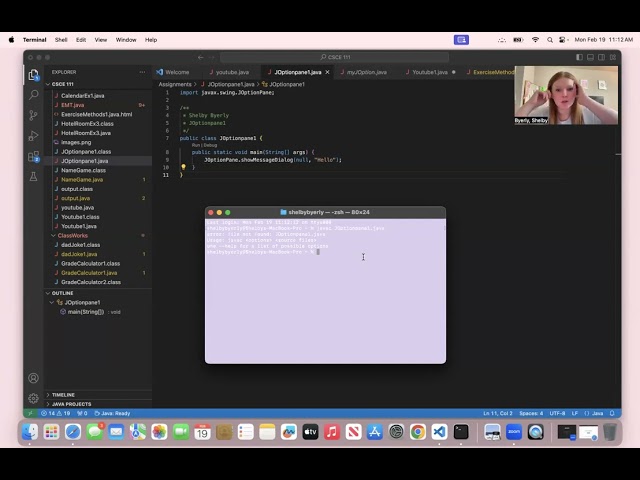The image size is (640, 480).
Task: Open Zoom from the Dock
Action: coord(514,432)
